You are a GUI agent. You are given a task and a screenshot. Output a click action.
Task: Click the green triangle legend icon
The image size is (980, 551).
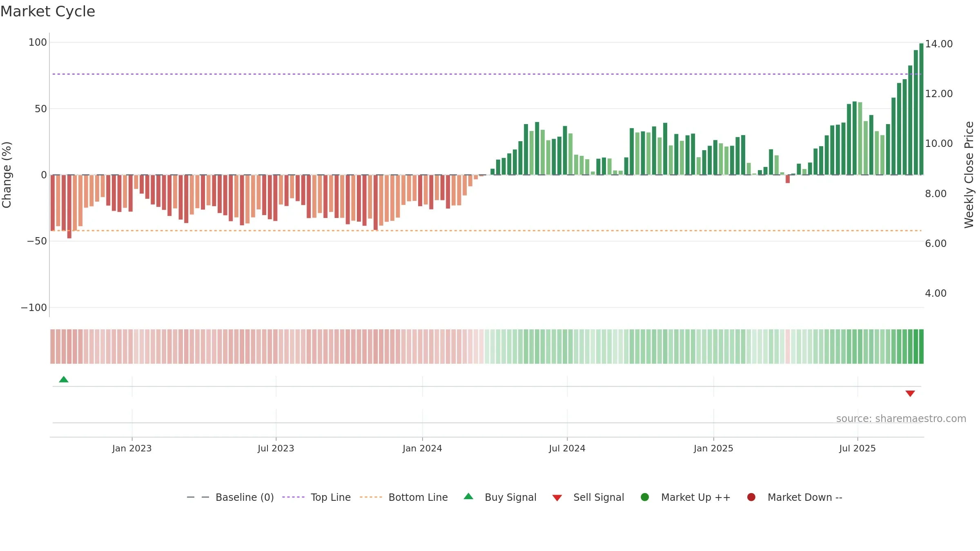pos(468,496)
